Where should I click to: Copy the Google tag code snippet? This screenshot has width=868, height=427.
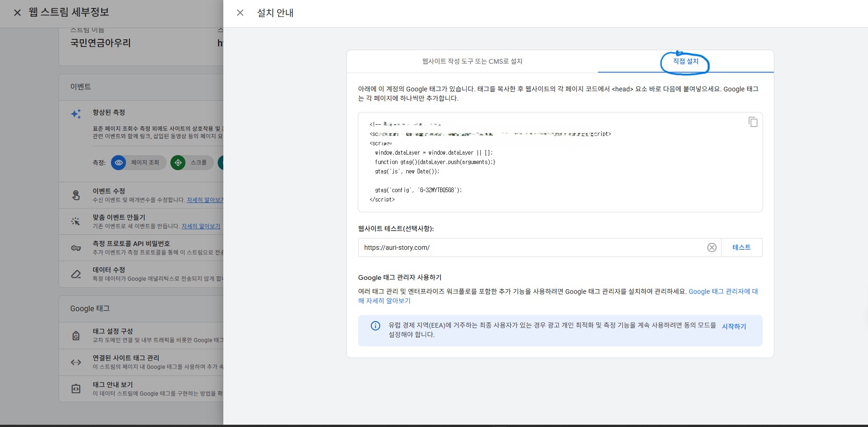[753, 122]
